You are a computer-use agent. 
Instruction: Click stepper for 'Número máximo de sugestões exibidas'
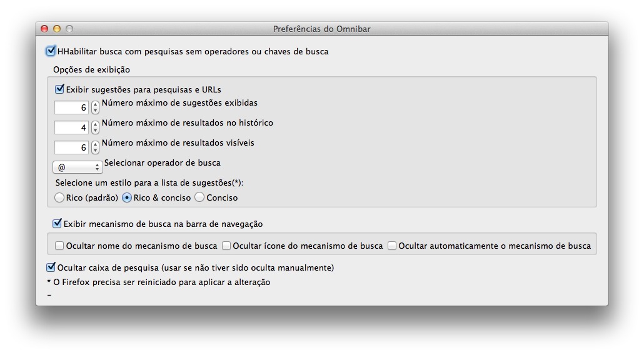(x=95, y=107)
